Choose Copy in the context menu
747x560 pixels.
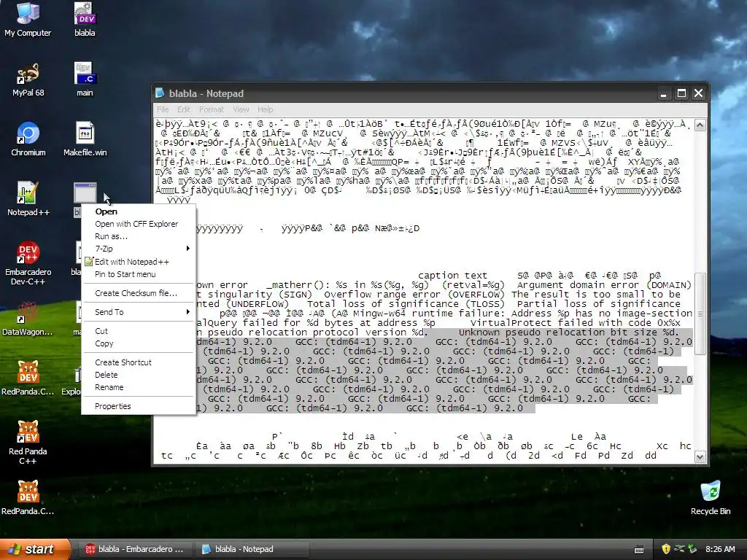139,343
